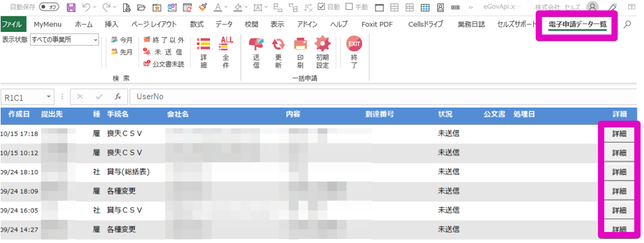Filter 公文書未読 entries
This screenshot has height=243, width=644.
click(163, 64)
